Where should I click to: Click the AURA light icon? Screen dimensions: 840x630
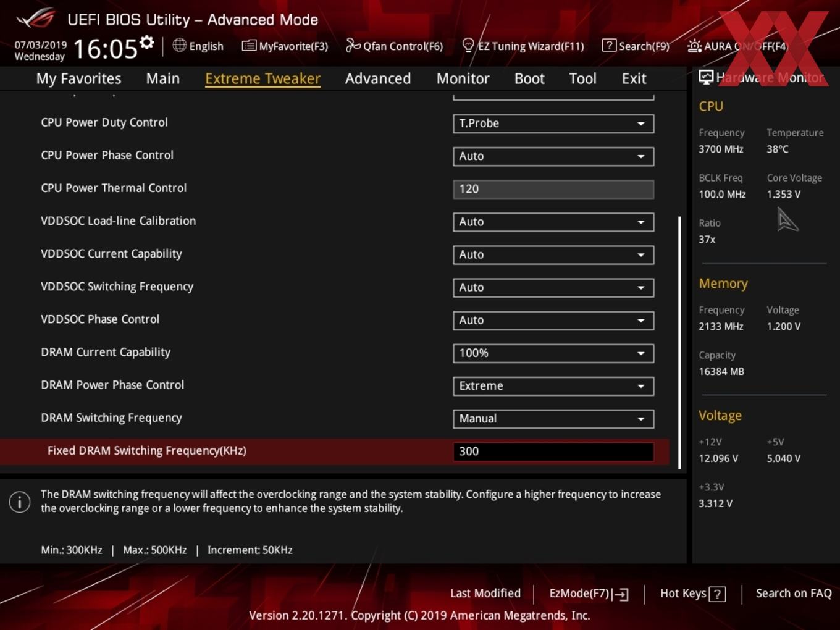tap(694, 46)
